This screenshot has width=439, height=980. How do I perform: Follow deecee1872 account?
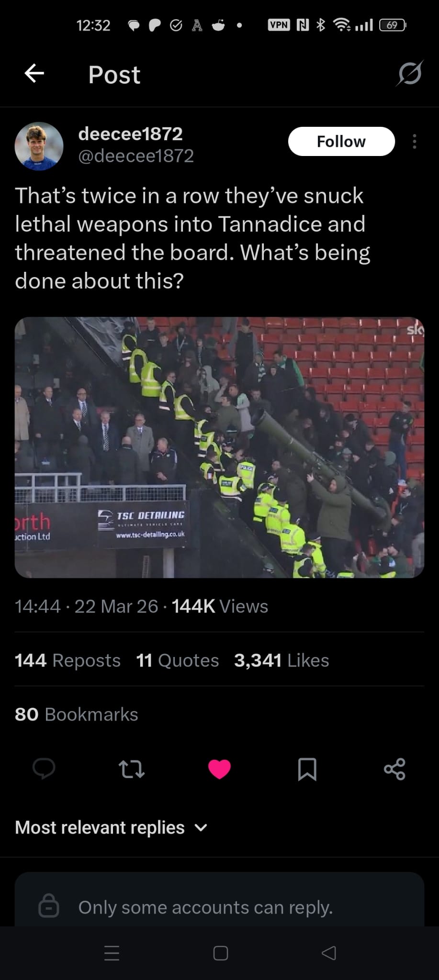341,142
